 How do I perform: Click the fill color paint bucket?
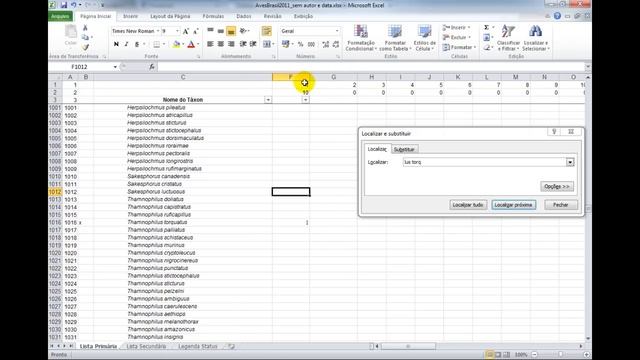tap(176, 44)
